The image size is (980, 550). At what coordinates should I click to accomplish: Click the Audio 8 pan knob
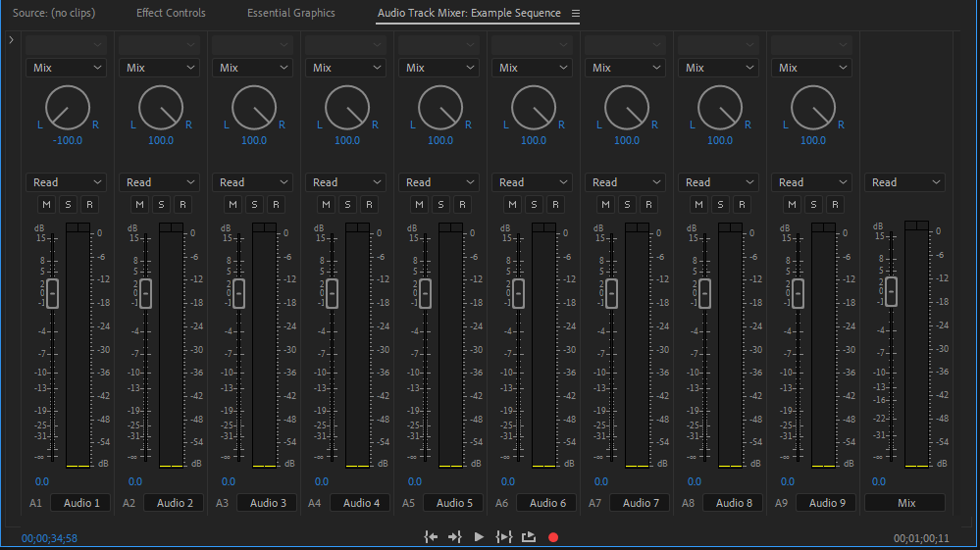pyautogui.click(x=720, y=108)
